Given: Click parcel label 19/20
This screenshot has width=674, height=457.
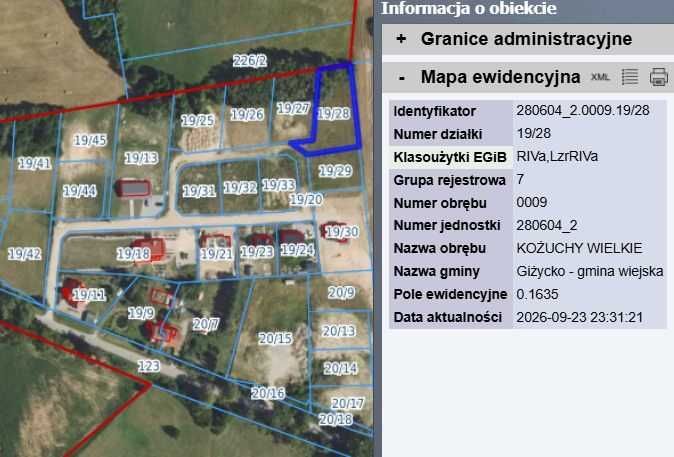Looking at the screenshot, I should pos(306,199).
